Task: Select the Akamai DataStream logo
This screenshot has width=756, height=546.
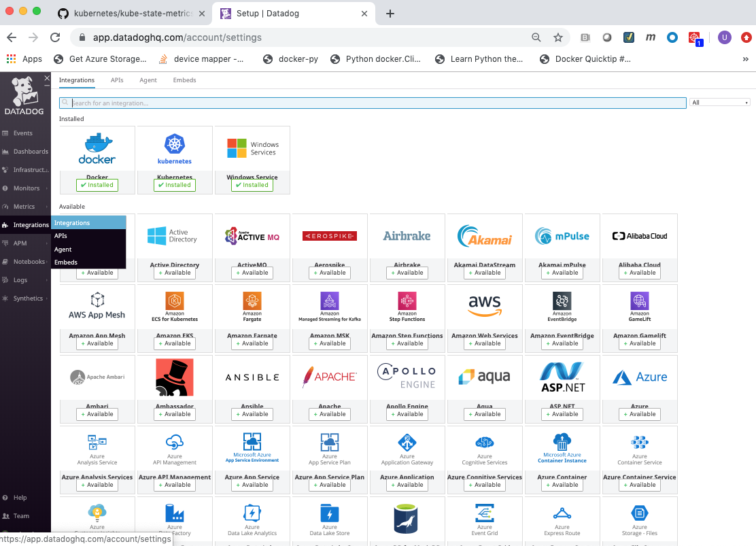Action: pyautogui.click(x=485, y=236)
